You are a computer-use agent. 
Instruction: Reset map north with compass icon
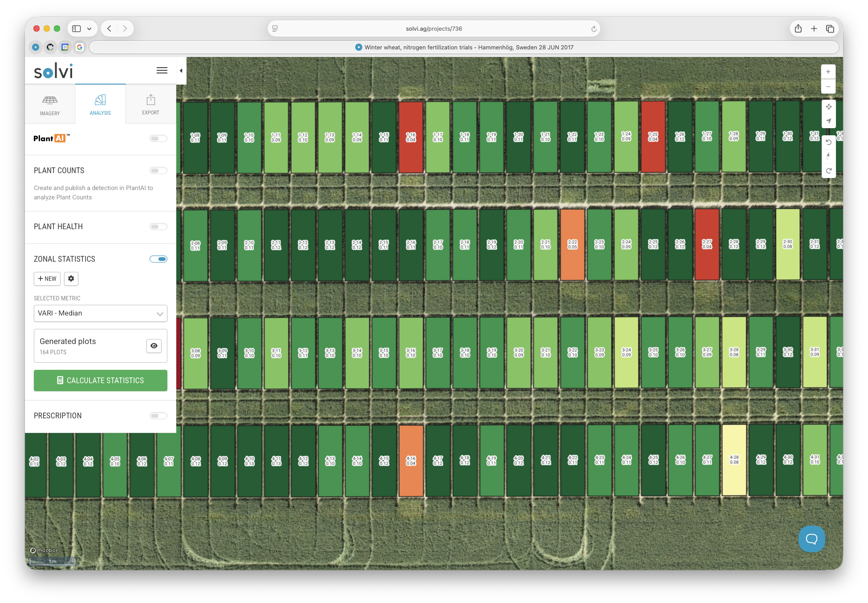(828, 156)
